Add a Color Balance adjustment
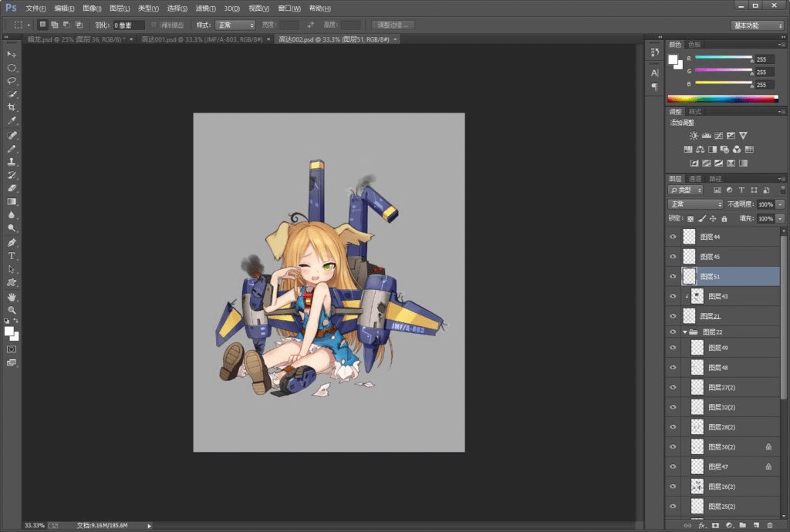The height and width of the screenshot is (532, 790). (x=701, y=149)
